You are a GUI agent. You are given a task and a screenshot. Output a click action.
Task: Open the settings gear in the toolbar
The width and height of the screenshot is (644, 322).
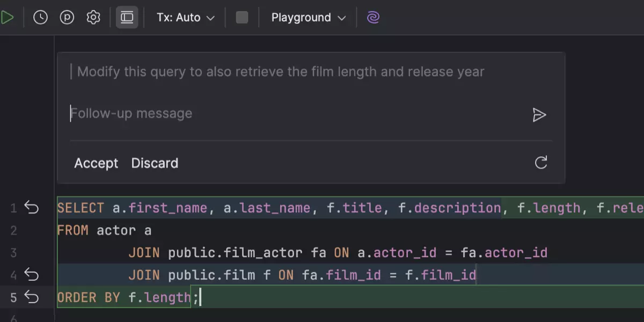click(93, 18)
